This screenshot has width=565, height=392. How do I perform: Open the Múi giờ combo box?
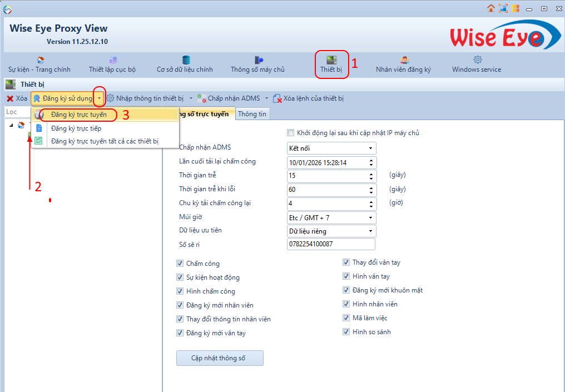pos(371,217)
